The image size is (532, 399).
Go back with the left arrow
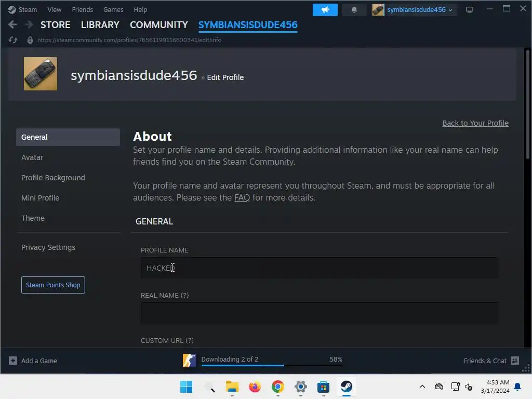[x=12, y=25]
